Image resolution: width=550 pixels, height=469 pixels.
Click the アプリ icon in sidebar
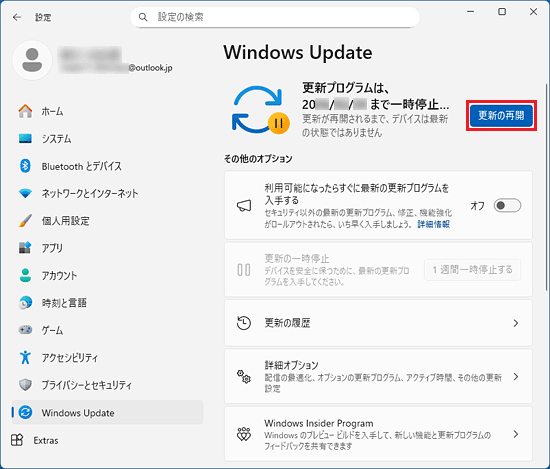(x=25, y=248)
